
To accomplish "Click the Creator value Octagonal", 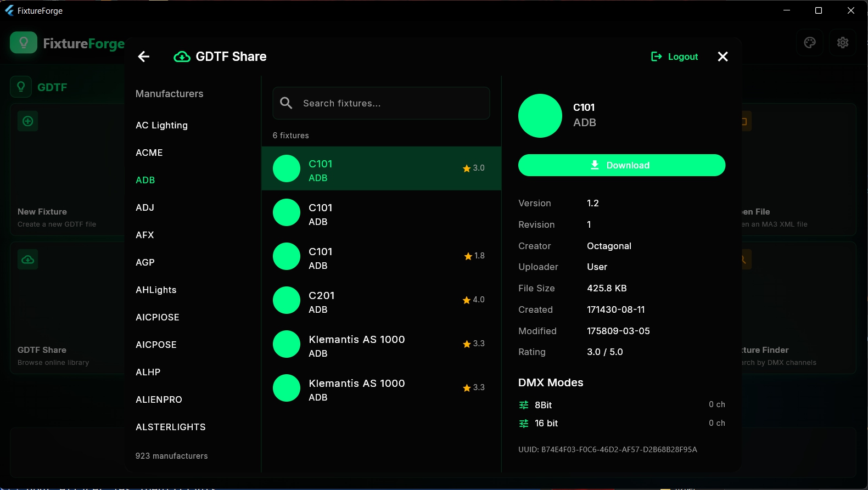I will (x=609, y=246).
